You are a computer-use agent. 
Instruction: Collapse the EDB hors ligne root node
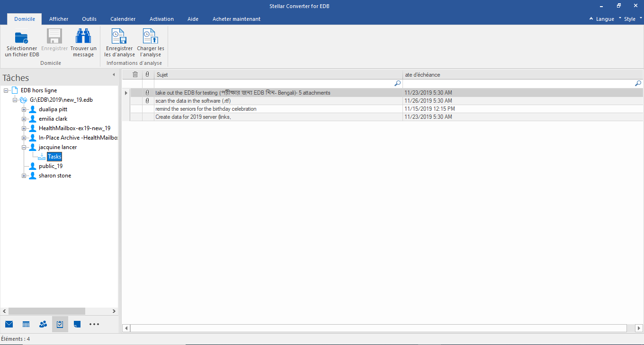pos(6,90)
